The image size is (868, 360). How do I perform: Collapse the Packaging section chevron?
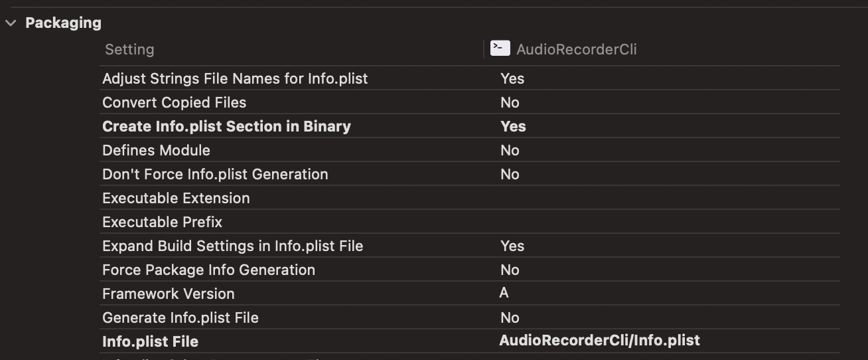[x=11, y=23]
